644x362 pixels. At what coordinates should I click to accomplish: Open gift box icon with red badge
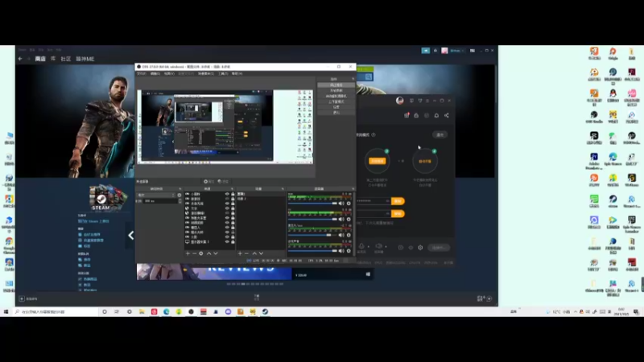tap(407, 115)
